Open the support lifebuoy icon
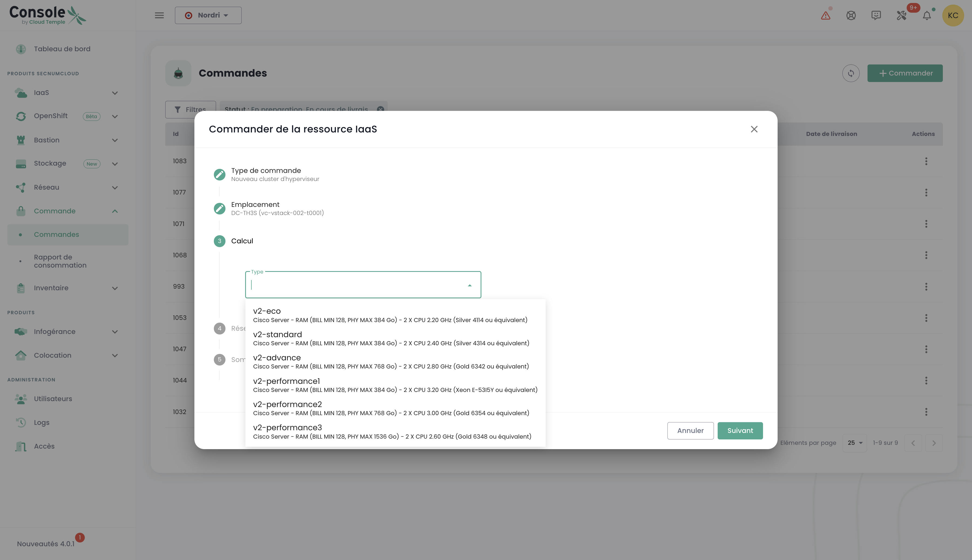 [x=851, y=15]
